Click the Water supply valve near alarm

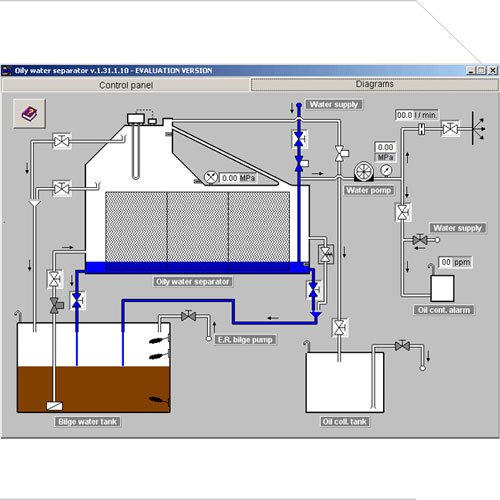coord(420,240)
